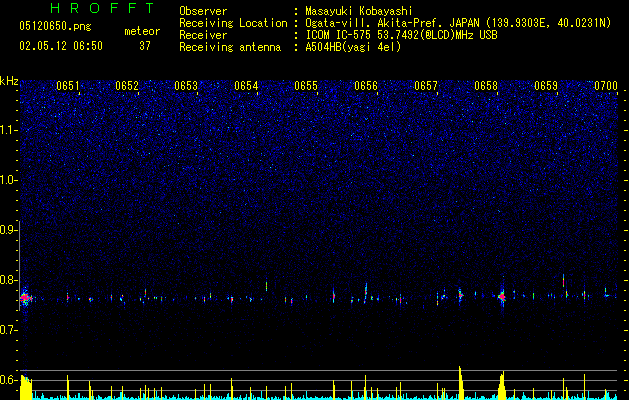629x400 pixels.
Task: Click the meteor count value 37
Action: pos(145,46)
